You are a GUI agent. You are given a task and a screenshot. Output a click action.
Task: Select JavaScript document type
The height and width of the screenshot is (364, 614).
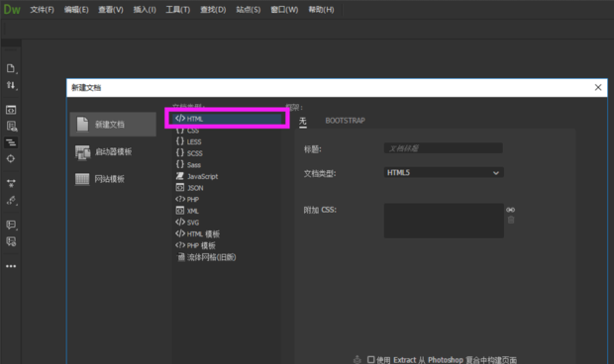(x=227, y=176)
